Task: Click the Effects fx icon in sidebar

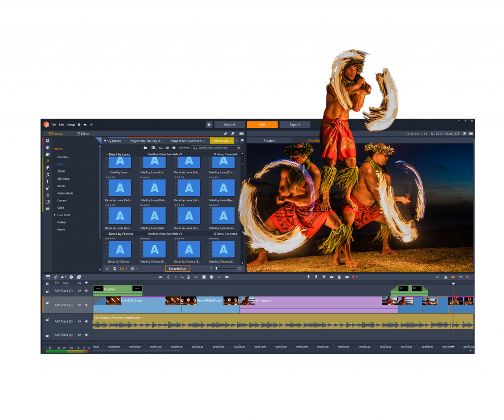Action: (x=48, y=161)
